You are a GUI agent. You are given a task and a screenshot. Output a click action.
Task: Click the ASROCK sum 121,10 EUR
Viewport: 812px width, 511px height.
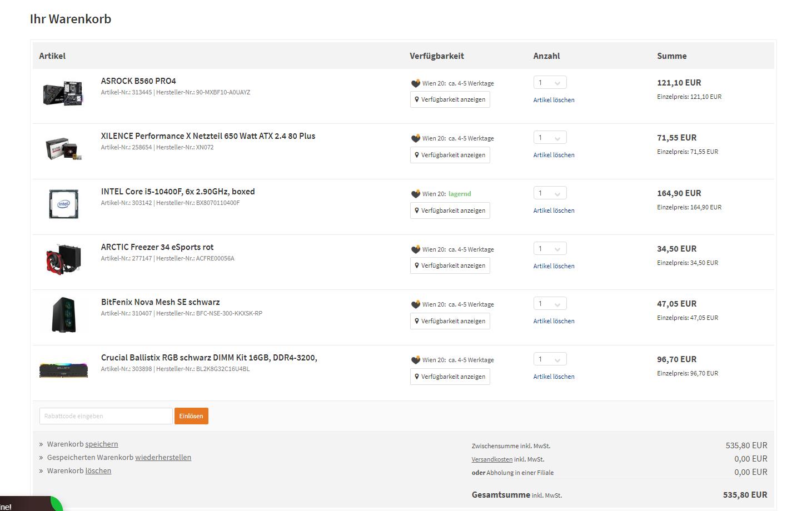pyautogui.click(x=679, y=83)
